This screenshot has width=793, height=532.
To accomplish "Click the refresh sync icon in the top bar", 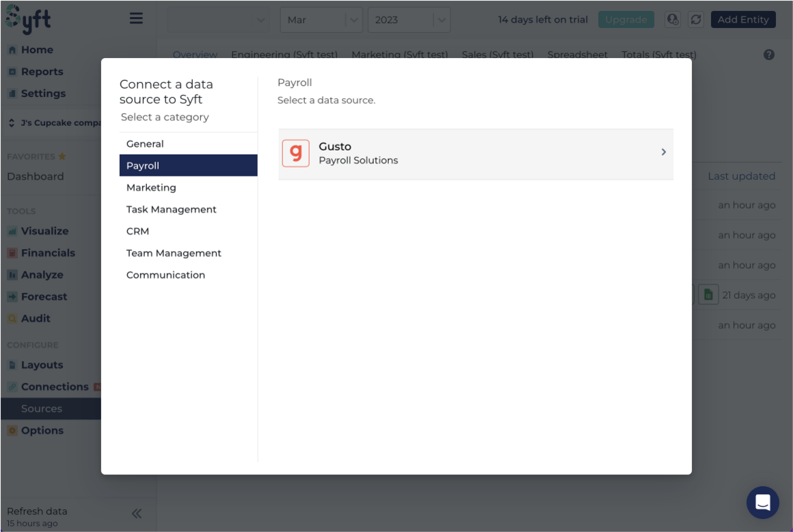I will point(696,20).
